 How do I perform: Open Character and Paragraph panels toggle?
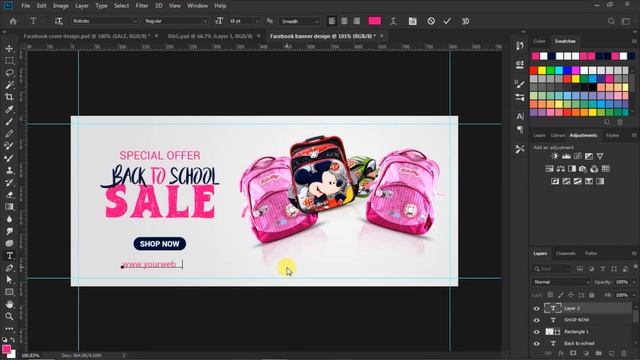pos(413,21)
